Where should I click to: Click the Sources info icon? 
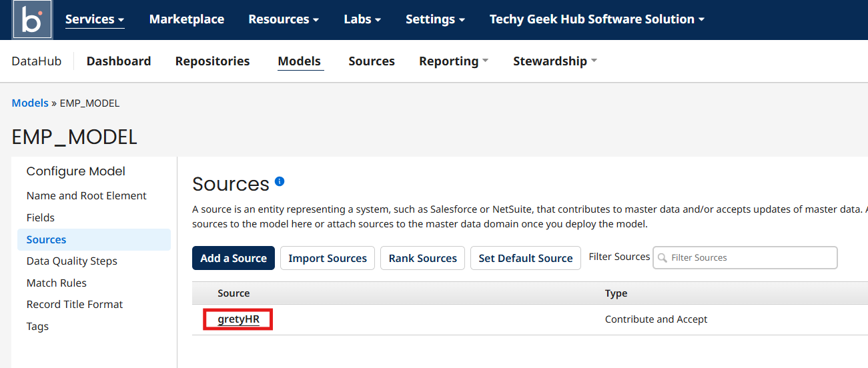coord(280,181)
